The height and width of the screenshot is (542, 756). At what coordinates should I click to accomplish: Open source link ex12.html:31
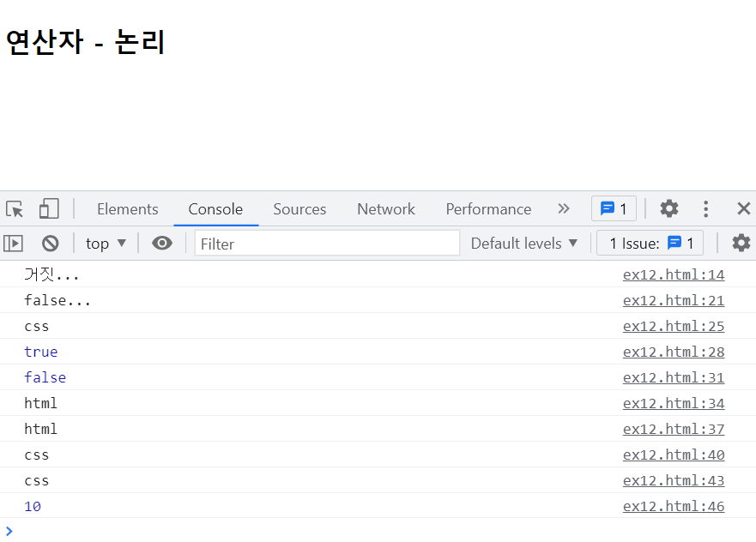(x=674, y=377)
